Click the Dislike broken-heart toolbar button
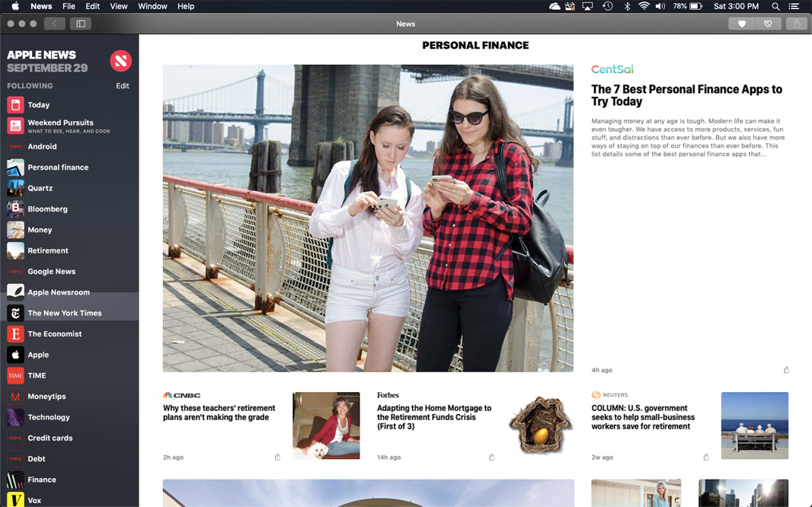The height and width of the screenshot is (507, 812). (768, 24)
